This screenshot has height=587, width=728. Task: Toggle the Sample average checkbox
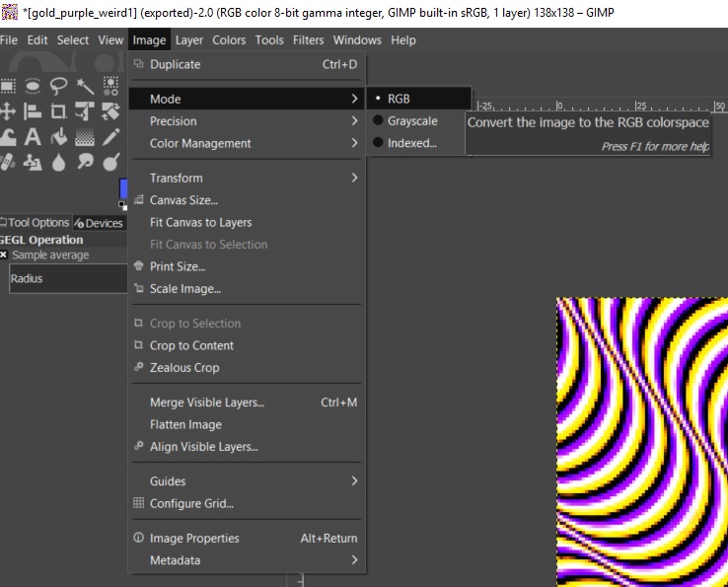[4, 255]
